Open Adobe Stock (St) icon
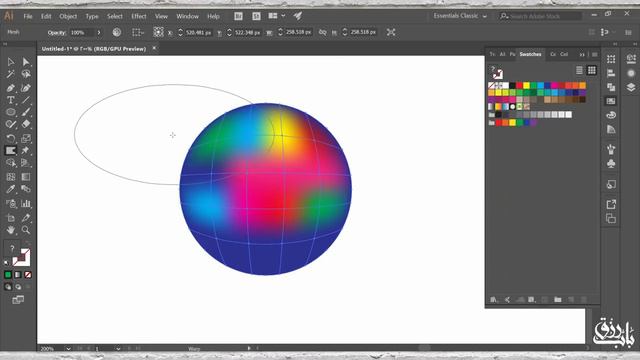 click(256, 16)
